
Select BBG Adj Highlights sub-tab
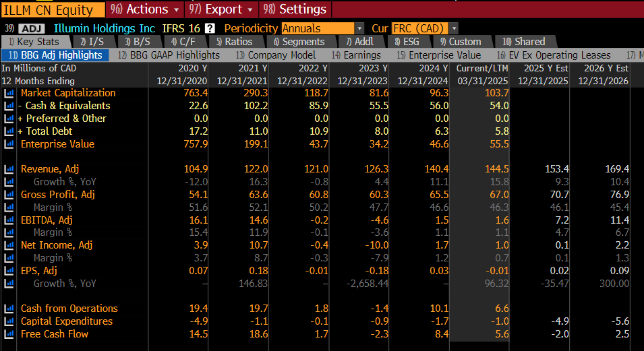tap(55, 55)
